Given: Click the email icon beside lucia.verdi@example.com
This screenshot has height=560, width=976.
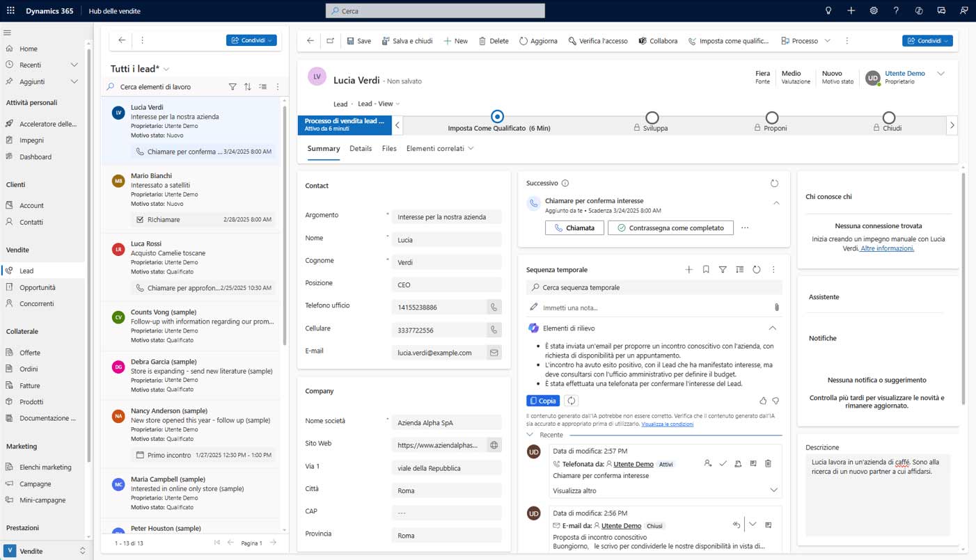Looking at the screenshot, I should [x=494, y=353].
